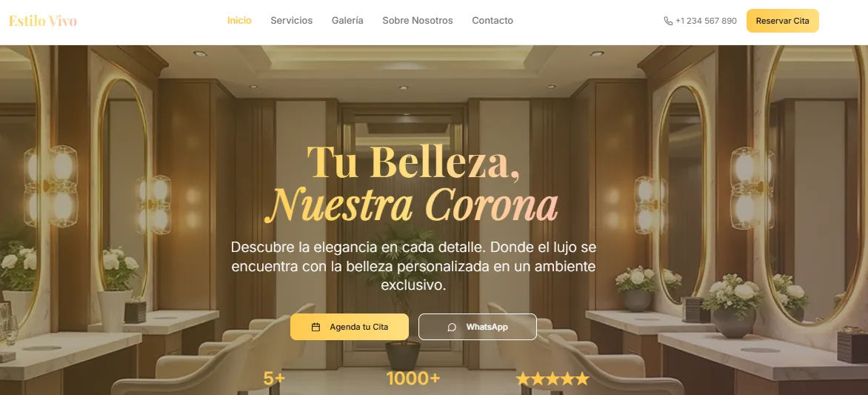
Task: Click the Agenda tu Cita button
Action: [x=350, y=327]
